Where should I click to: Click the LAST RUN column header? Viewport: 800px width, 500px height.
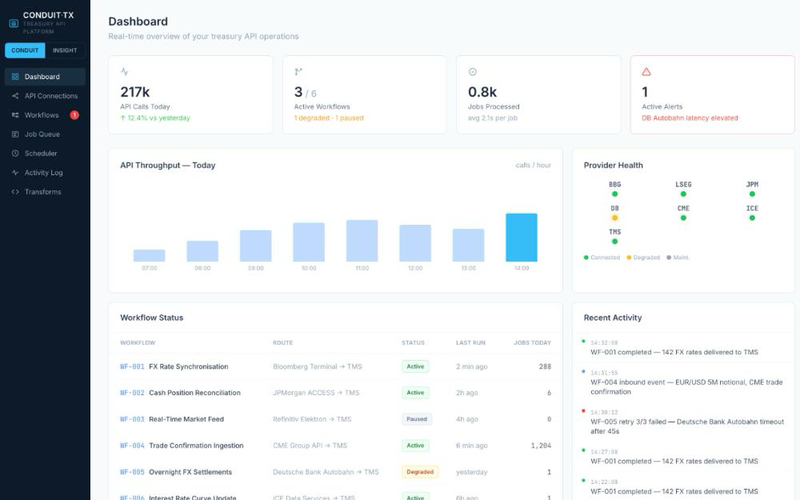pos(470,343)
